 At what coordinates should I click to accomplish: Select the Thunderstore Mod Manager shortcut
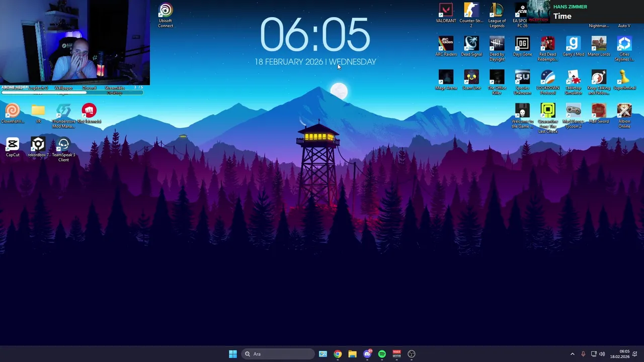(x=63, y=116)
